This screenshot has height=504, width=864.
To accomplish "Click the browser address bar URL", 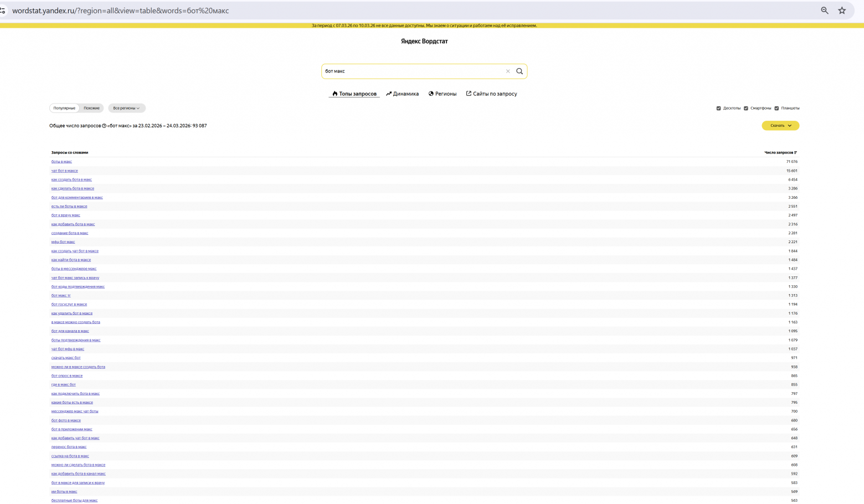I will click(x=120, y=11).
